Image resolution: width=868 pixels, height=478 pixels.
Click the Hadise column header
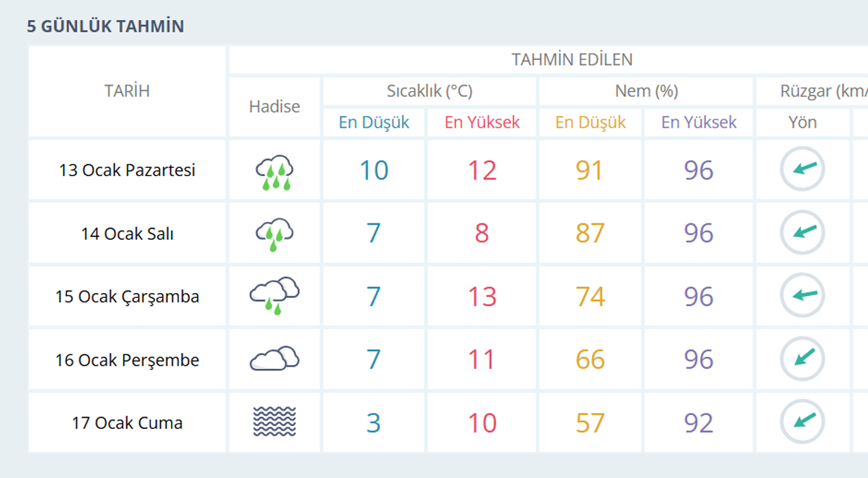274,107
